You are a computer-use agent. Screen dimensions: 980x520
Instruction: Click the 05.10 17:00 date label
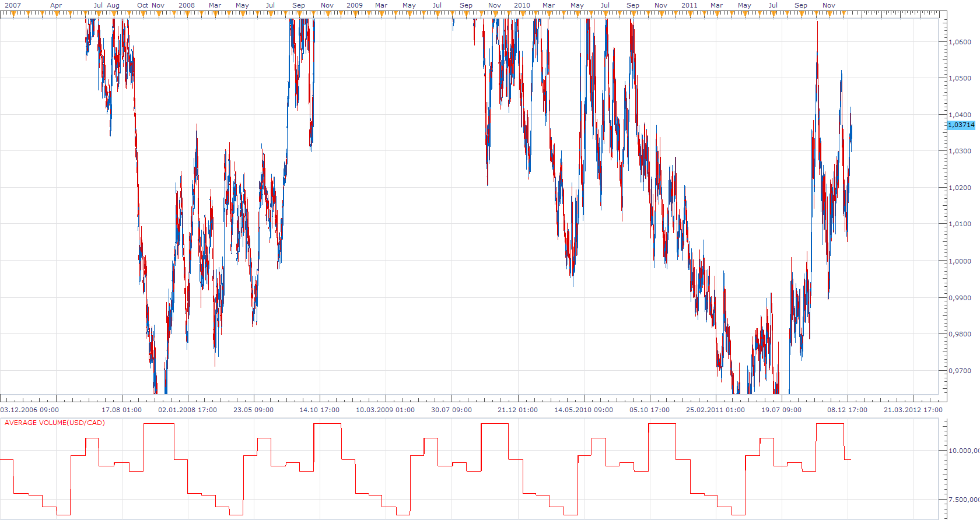pos(650,410)
